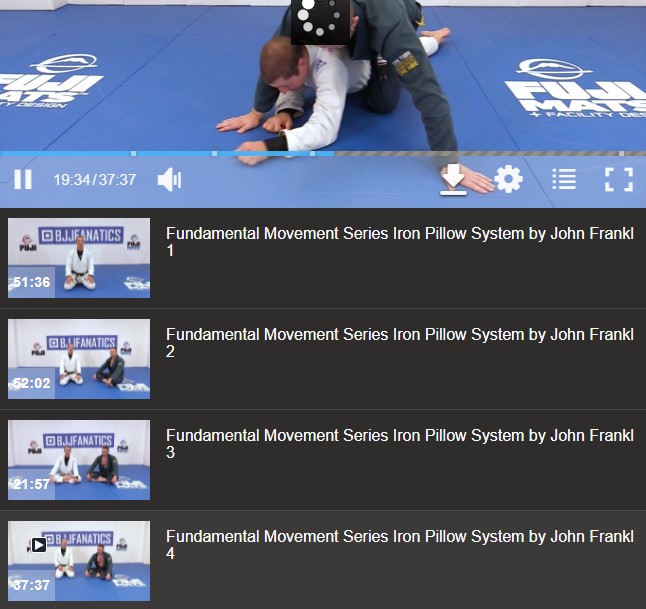The image size is (646, 609).
Task: Pause the video playback
Action: click(x=23, y=180)
